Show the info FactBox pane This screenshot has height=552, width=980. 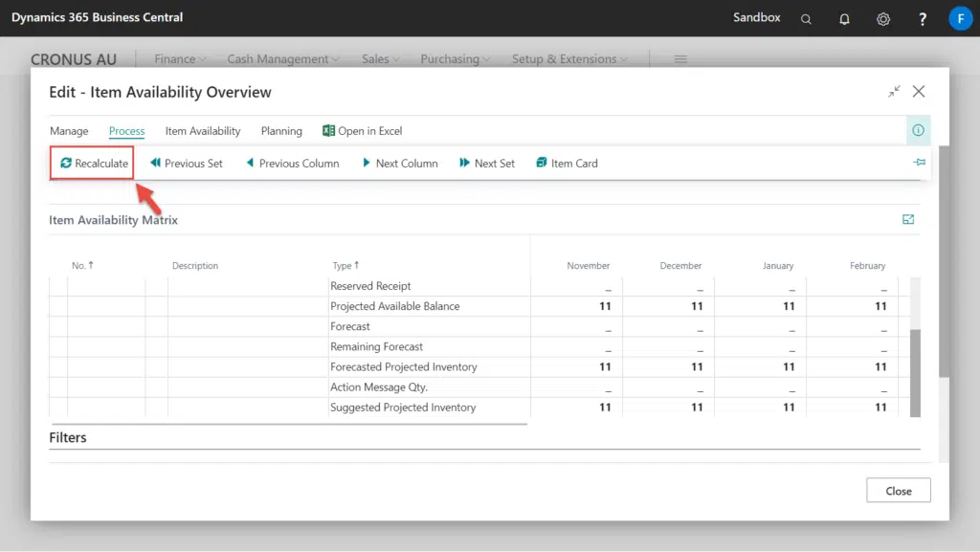click(918, 131)
